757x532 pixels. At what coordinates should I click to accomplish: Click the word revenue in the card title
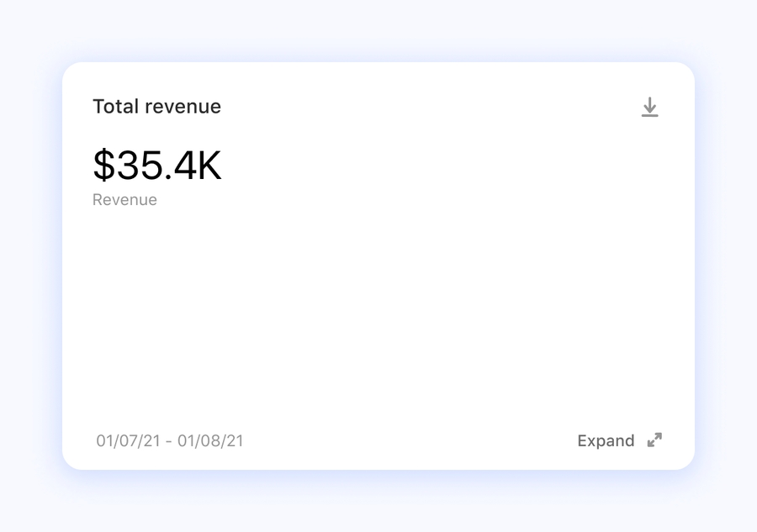[183, 107]
